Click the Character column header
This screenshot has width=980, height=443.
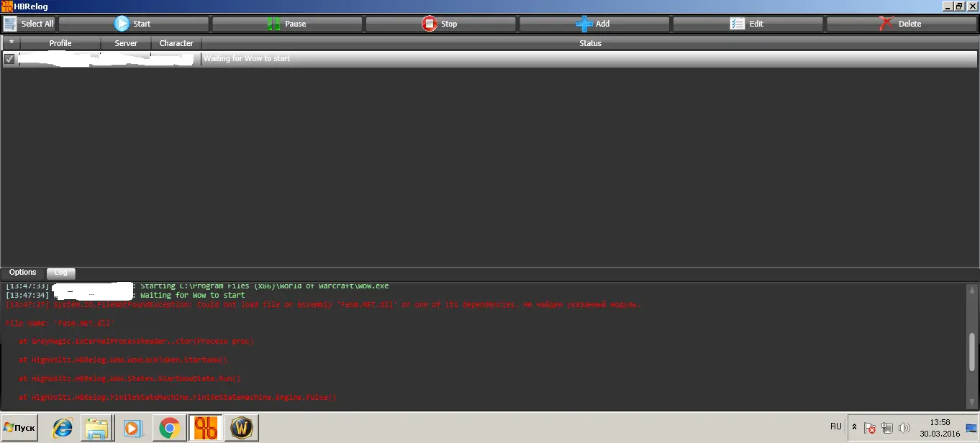point(176,43)
